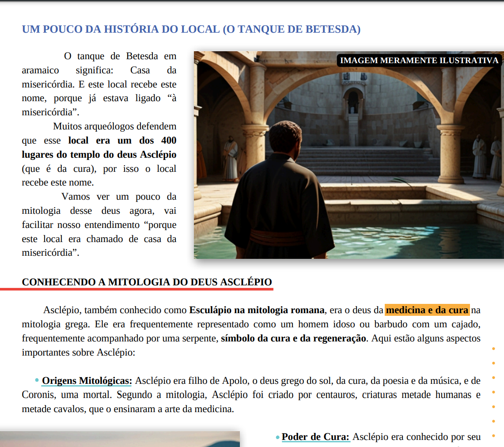Click the second orange dot in right margin

pos(493,364)
